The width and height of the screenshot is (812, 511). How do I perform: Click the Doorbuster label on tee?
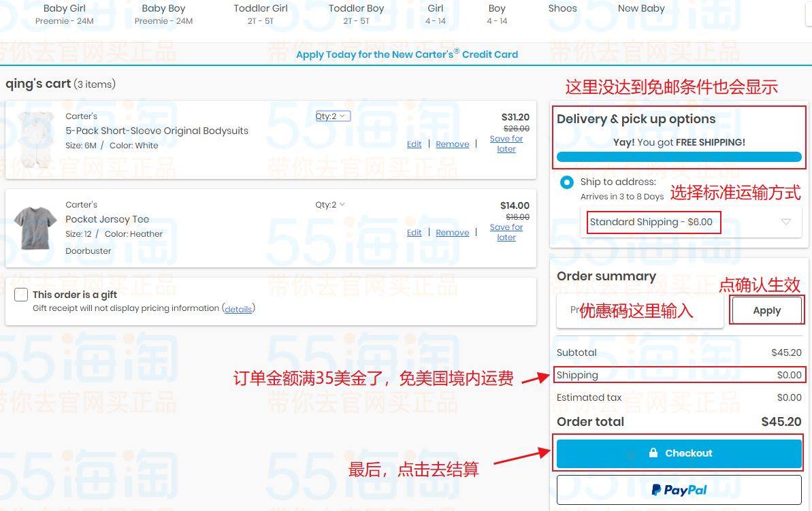(88, 250)
